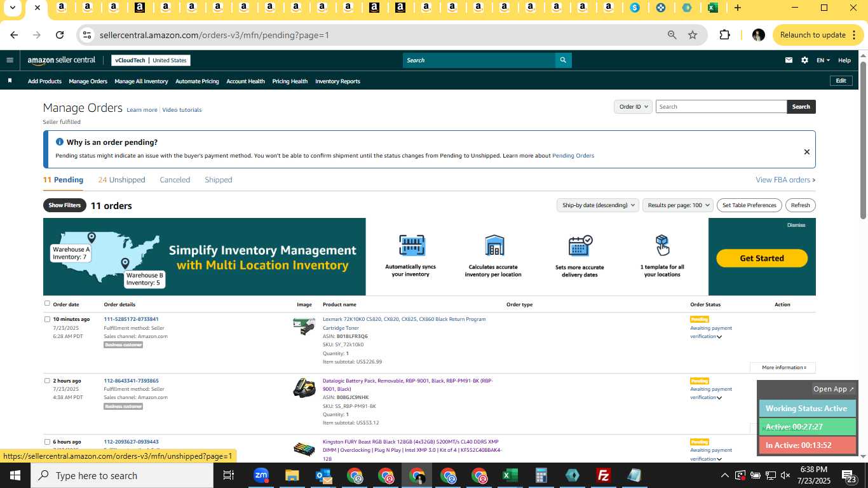Check the box for order 111-5285172-8733841

pyautogui.click(x=47, y=319)
